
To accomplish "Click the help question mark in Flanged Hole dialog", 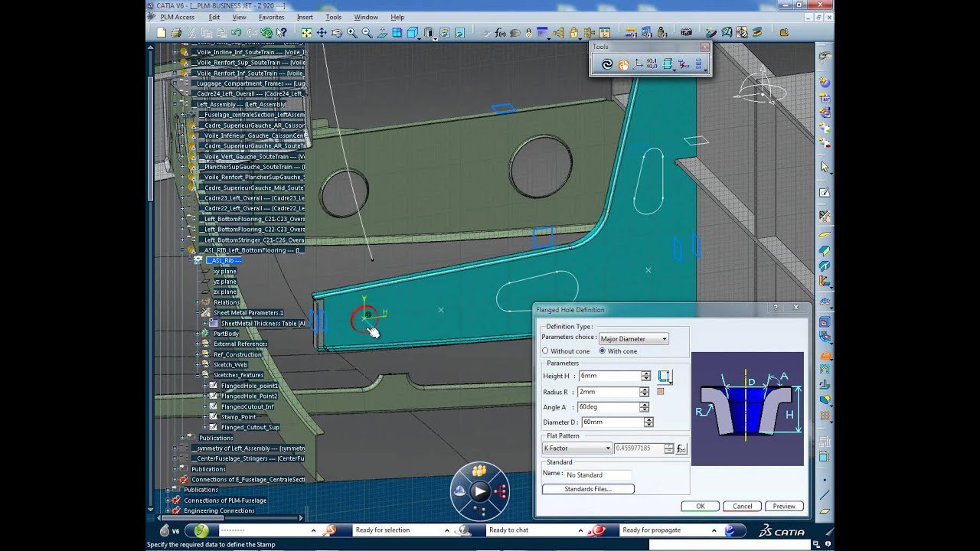I will (x=776, y=308).
